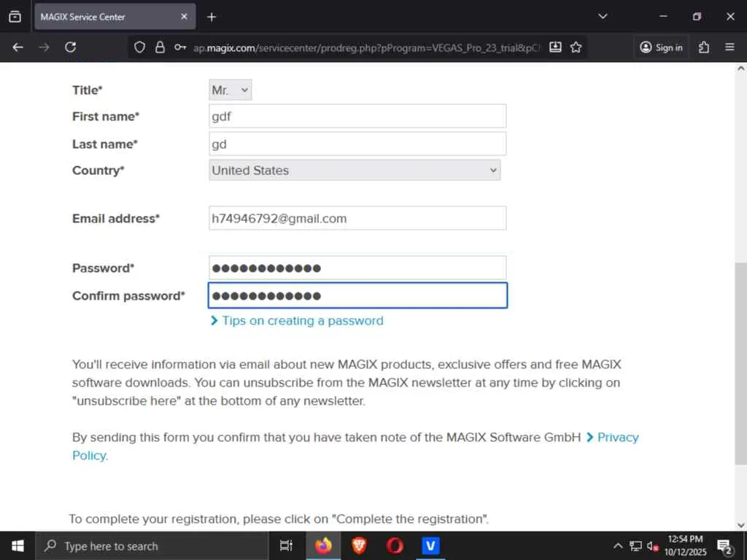Viewport: 747px width, 560px height.
Task: Open the notification center icon
Action: pyautogui.click(x=724, y=546)
